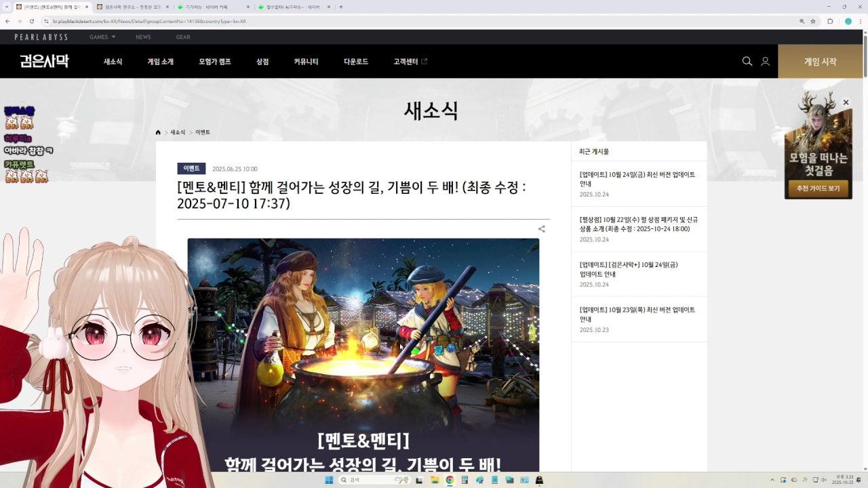
Task: Open the 고객센터 external link
Action: click(410, 62)
